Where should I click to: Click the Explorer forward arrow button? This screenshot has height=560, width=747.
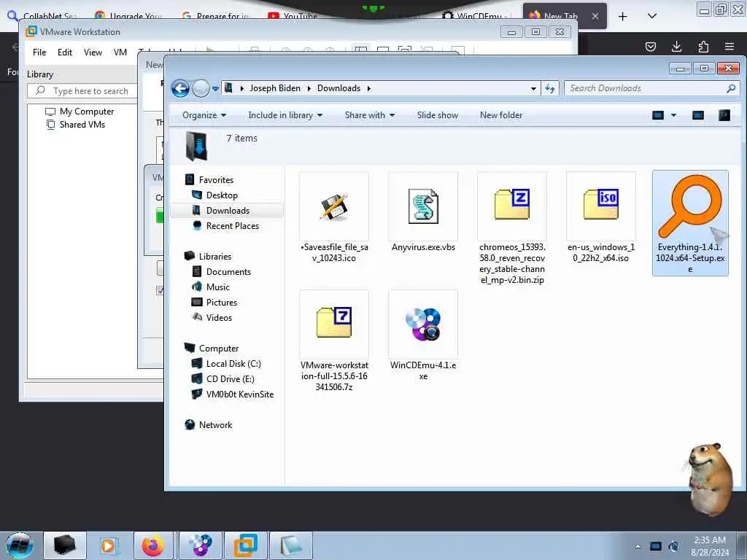[201, 88]
